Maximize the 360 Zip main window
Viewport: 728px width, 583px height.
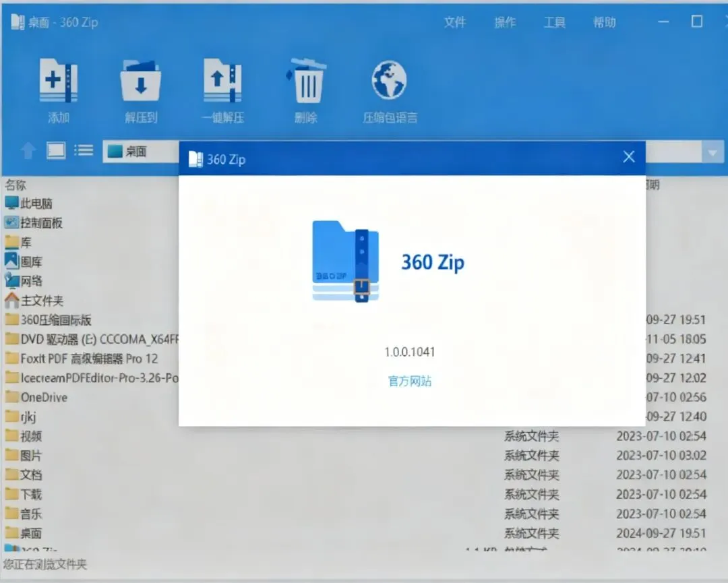(x=696, y=22)
